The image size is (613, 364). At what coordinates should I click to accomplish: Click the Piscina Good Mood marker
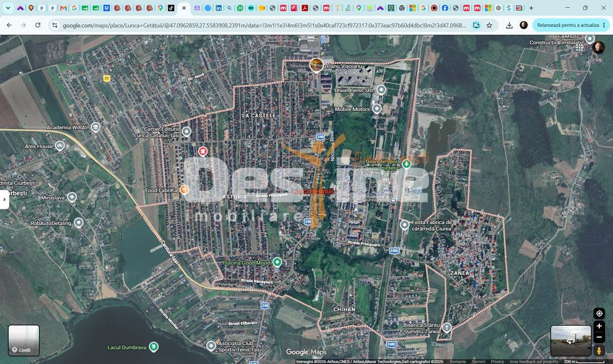coord(277,262)
